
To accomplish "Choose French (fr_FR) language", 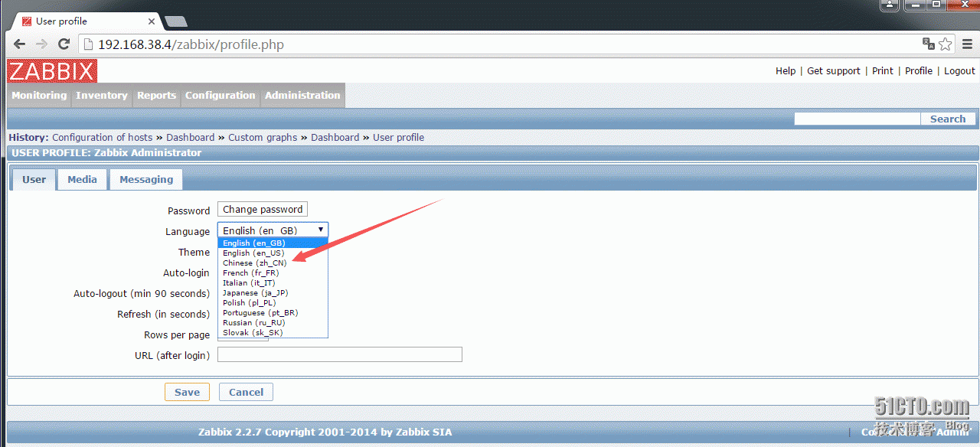I will point(273,272).
